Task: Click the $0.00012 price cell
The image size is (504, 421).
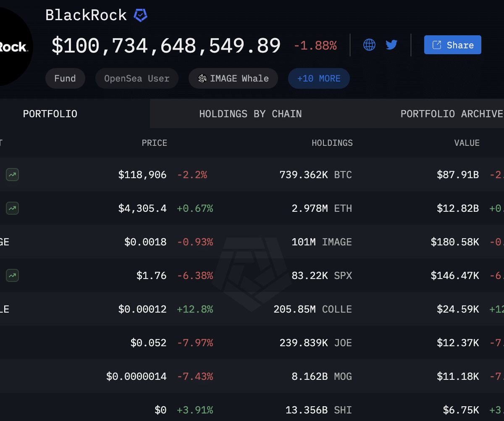Action: (142, 309)
